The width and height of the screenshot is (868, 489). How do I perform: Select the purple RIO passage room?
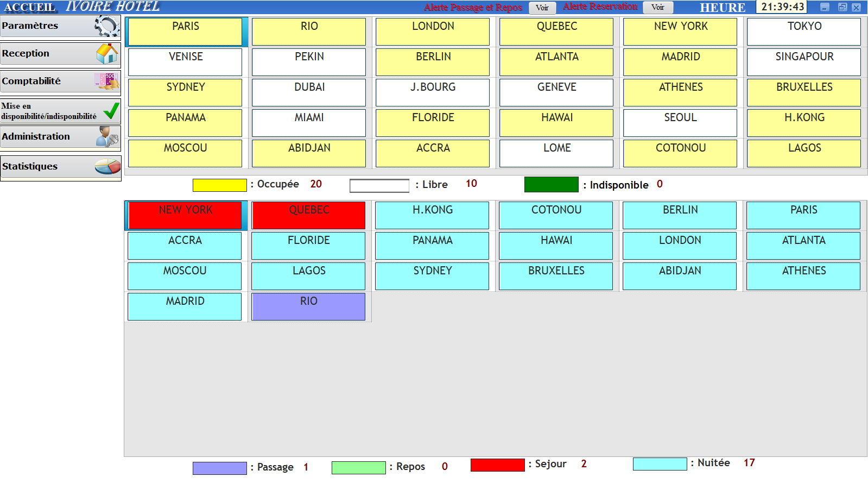coord(308,307)
